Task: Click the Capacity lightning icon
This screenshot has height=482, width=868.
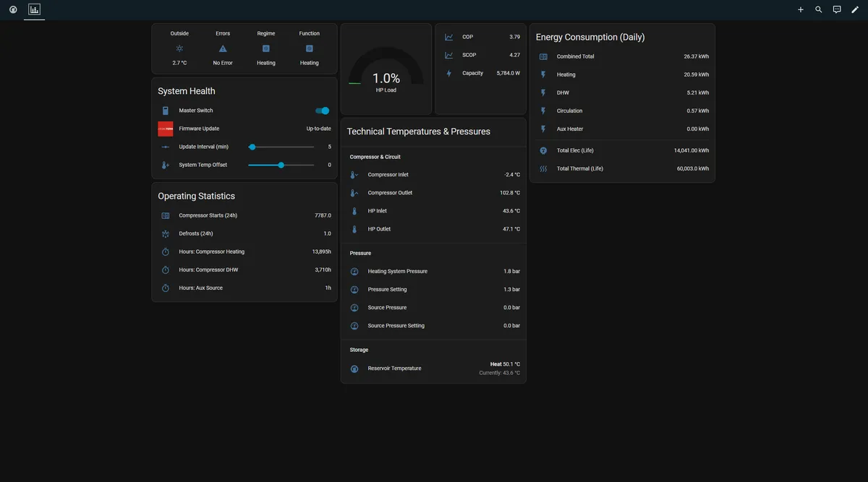Action: (x=449, y=73)
